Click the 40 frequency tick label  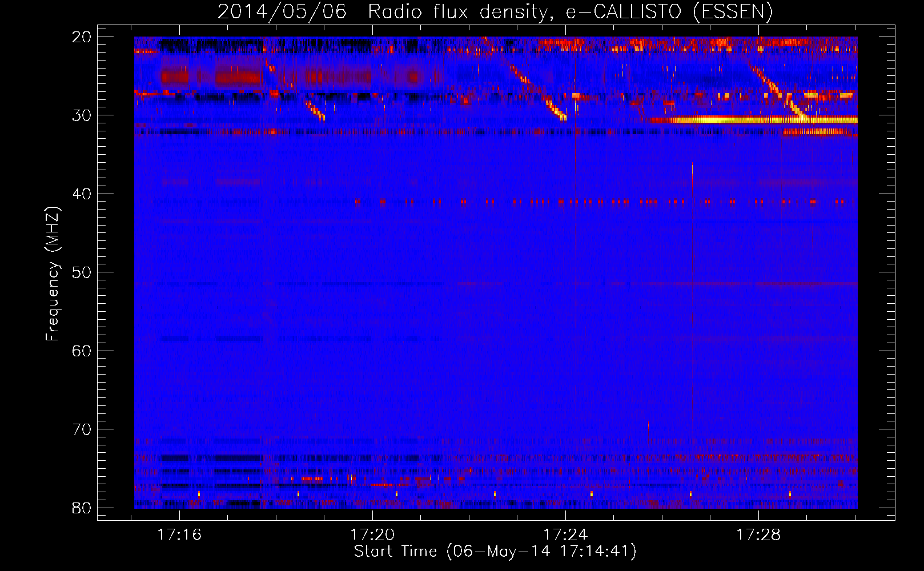[82, 194]
